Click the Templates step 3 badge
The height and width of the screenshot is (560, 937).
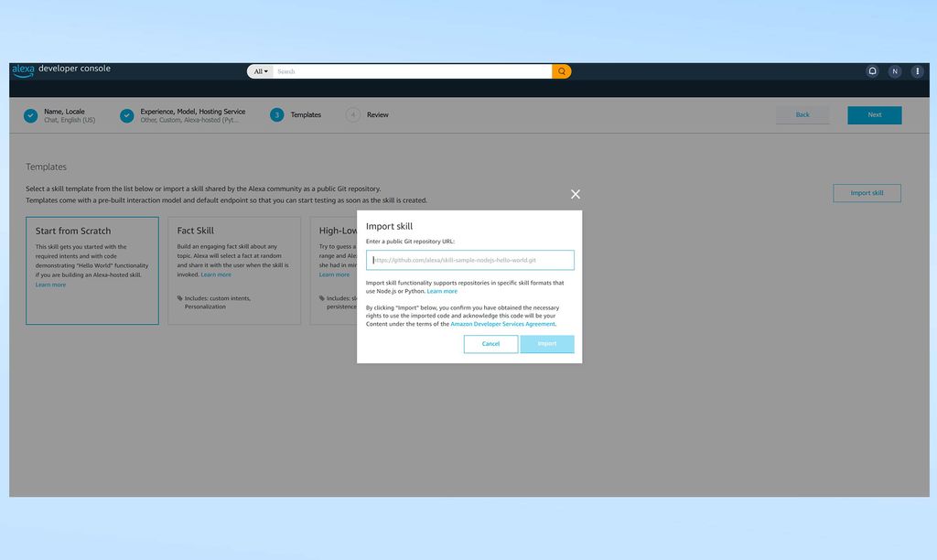point(277,115)
